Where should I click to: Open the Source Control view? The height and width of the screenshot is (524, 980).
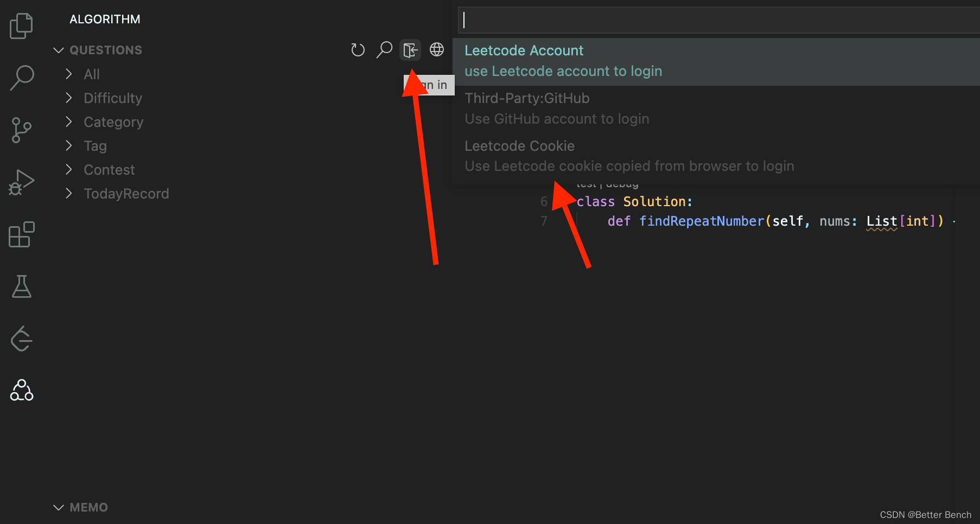[21, 130]
